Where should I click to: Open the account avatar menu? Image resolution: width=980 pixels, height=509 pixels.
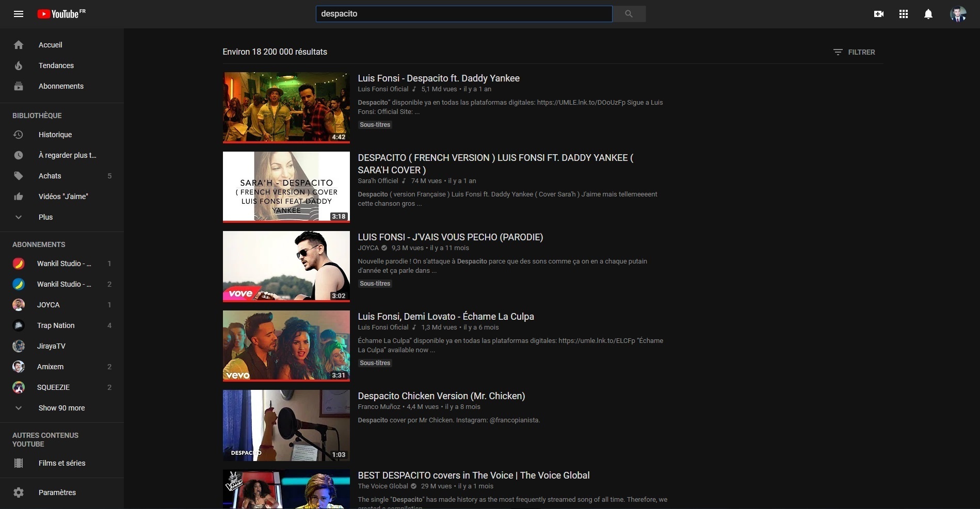(x=958, y=14)
